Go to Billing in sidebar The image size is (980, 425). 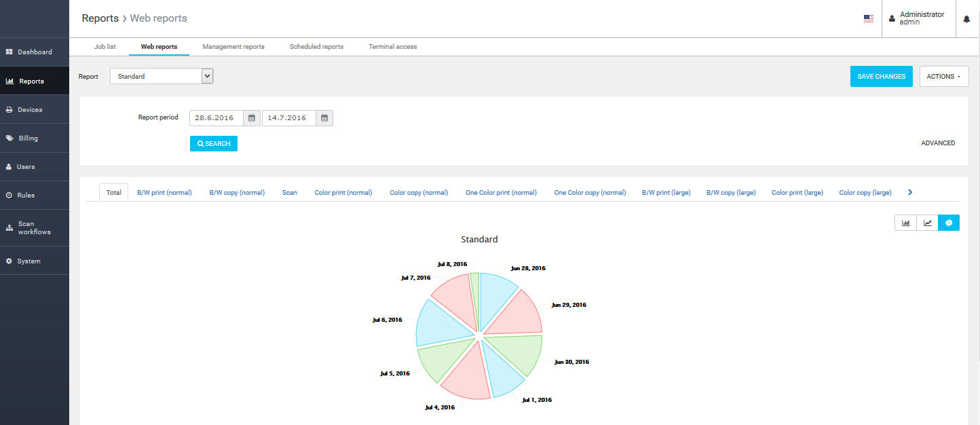click(28, 138)
